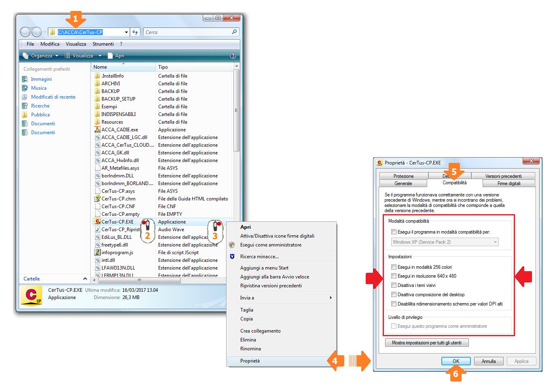This screenshot has width=553, height=392.
Task: Select ACCA_CADIE.exe application icon
Action: pos(97,129)
